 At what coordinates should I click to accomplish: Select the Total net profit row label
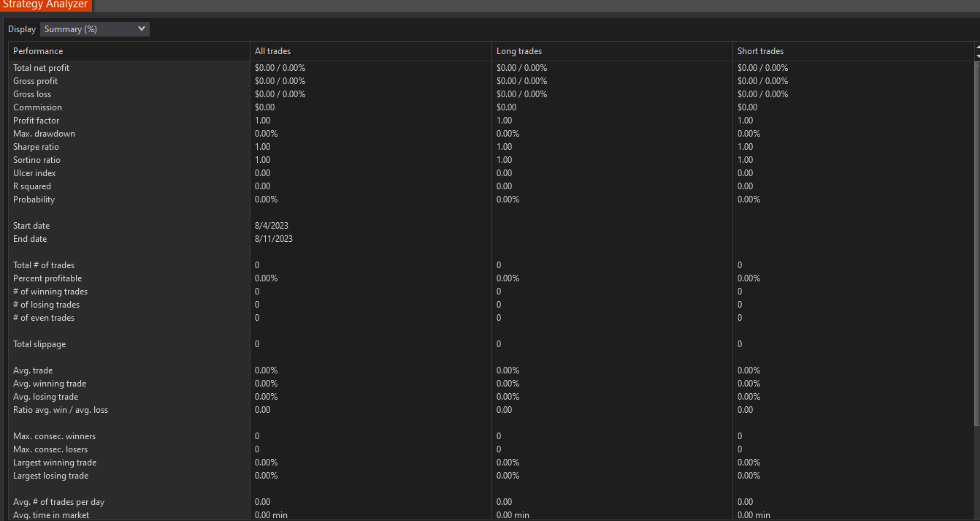coord(41,68)
